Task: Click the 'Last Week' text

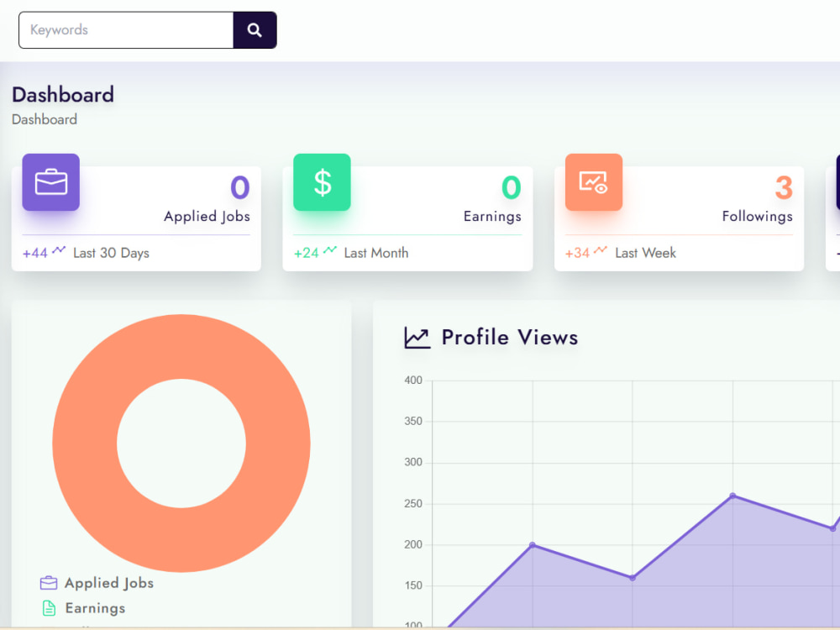Action: [x=645, y=253]
